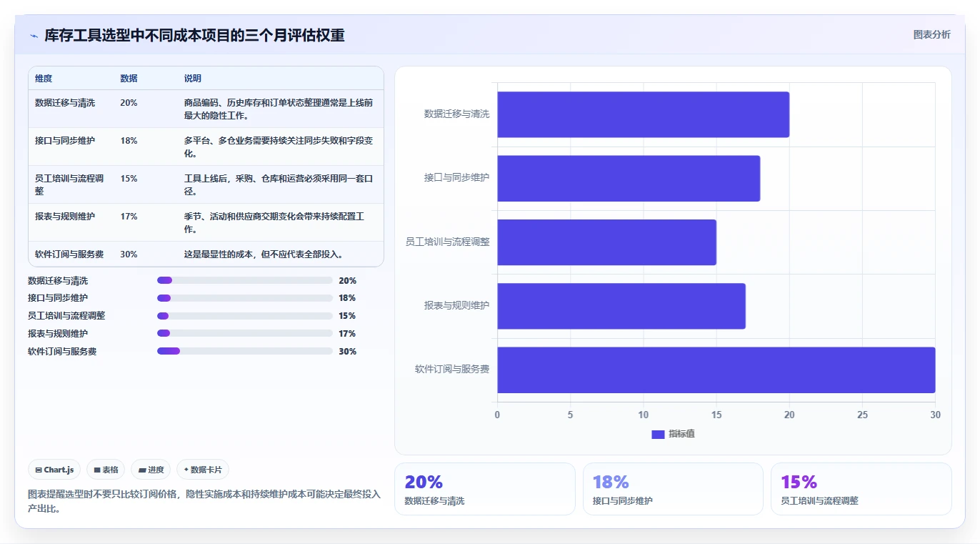This screenshot has height=544, width=980.
Task: Click description starting 多平台、多仓业务
Action: (279, 147)
